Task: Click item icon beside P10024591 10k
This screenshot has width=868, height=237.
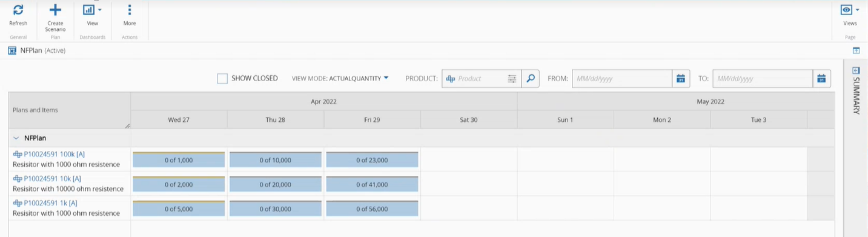Action: click(18, 179)
